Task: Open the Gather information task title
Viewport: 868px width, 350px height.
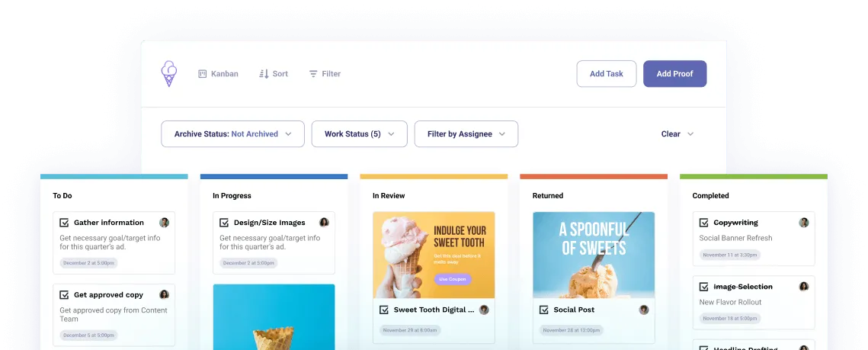Action: pos(109,223)
